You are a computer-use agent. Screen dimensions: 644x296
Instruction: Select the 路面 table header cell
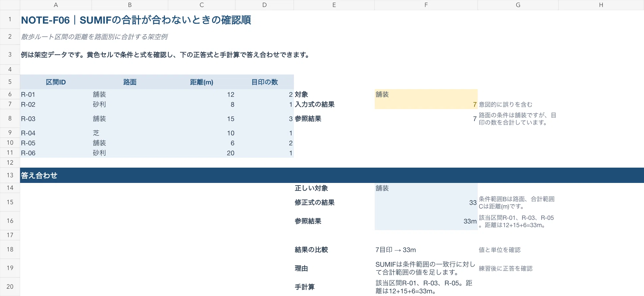[x=130, y=82]
